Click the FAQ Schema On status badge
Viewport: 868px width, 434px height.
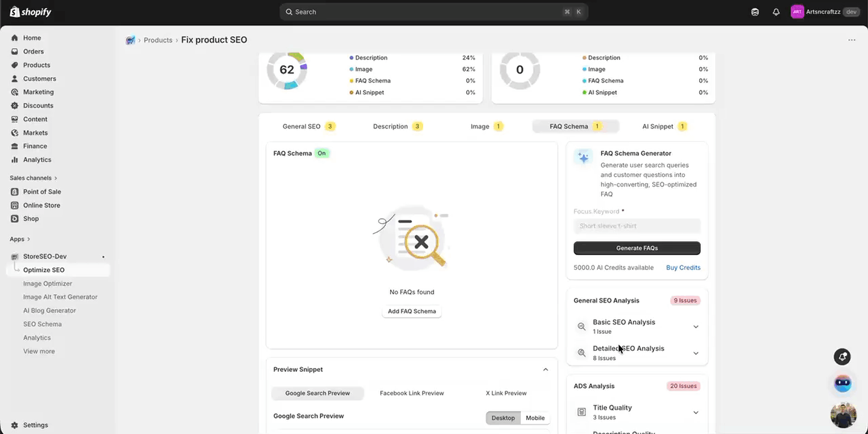[x=322, y=153]
